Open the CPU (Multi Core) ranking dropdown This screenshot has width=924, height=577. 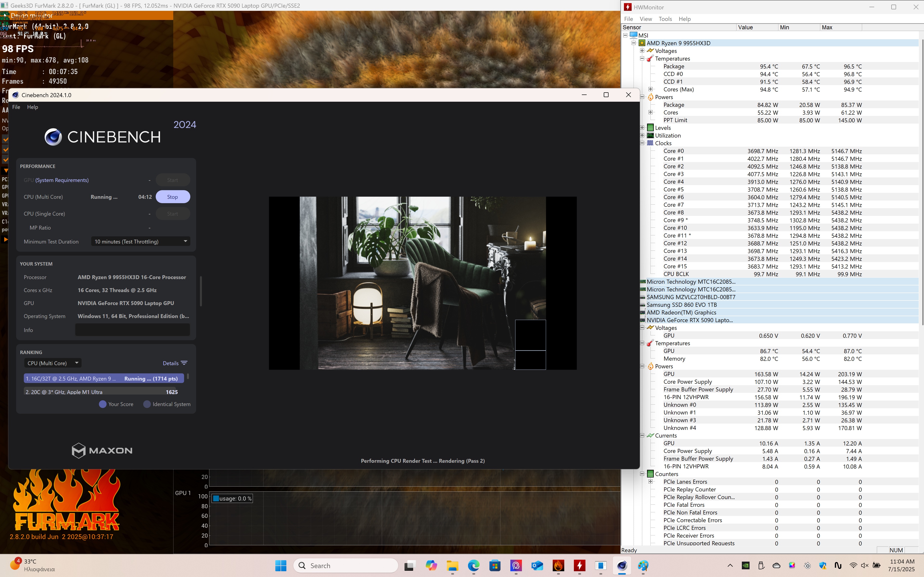pyautogui.click(x=53, y=363)
